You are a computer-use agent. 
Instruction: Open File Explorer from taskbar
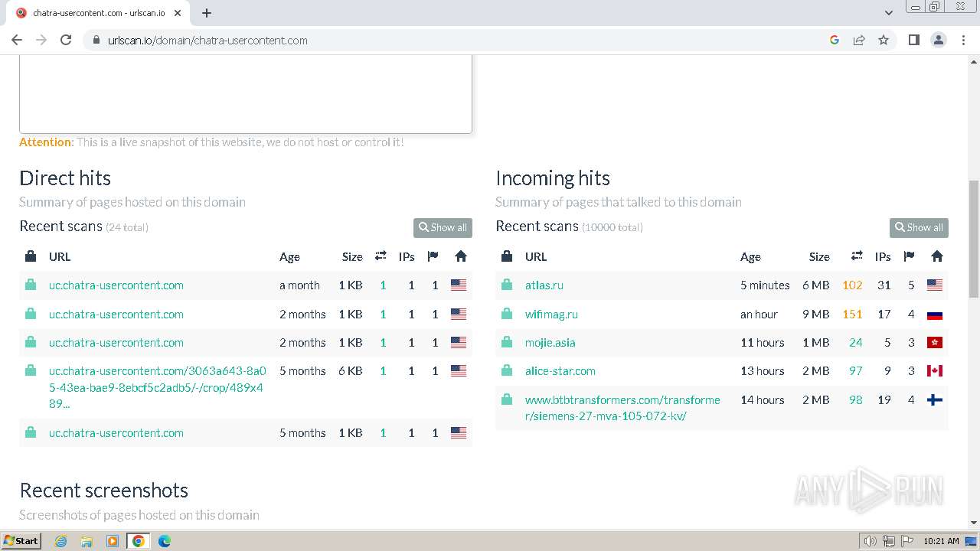tap(87, 541)
